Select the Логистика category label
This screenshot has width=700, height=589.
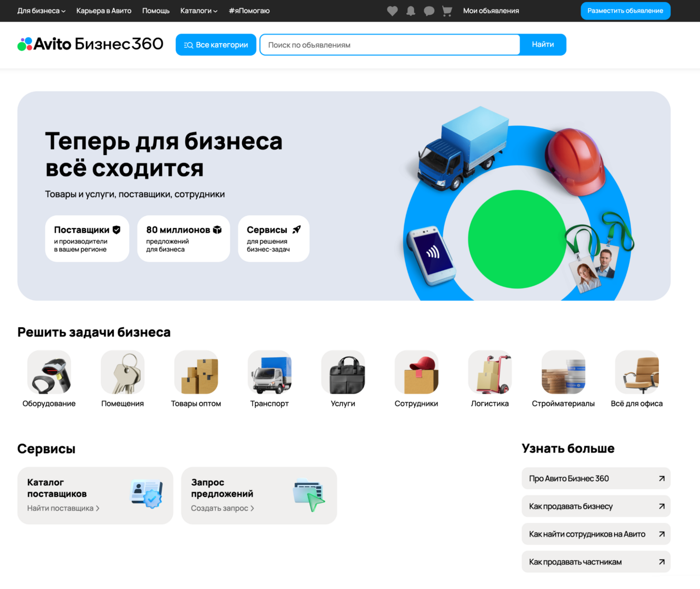click(x=490, y=404)
